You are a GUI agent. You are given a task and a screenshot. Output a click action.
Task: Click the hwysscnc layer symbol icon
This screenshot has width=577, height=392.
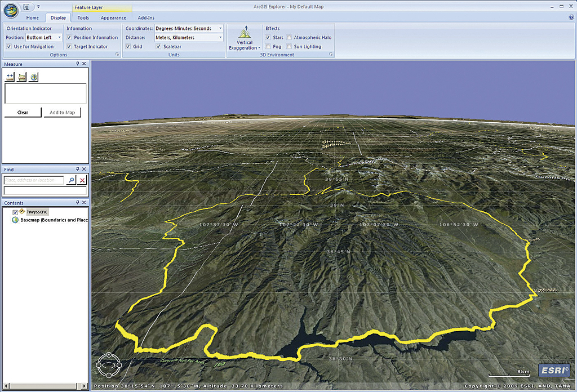click(22, 211)
